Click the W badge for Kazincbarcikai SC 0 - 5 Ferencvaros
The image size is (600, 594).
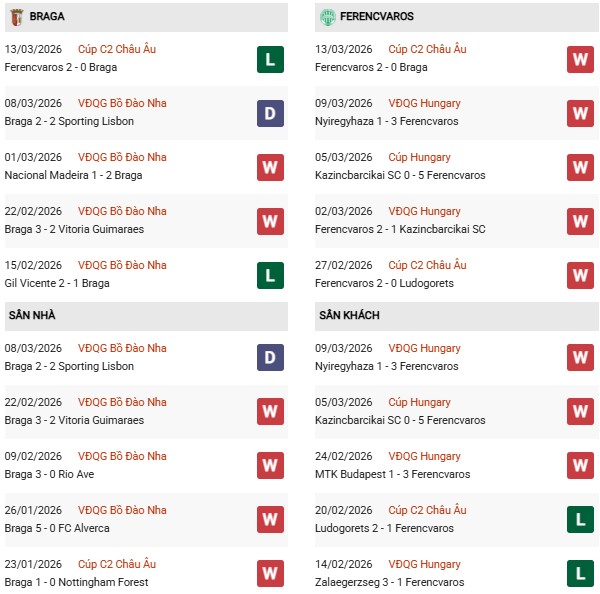click(x=581, y=167)
